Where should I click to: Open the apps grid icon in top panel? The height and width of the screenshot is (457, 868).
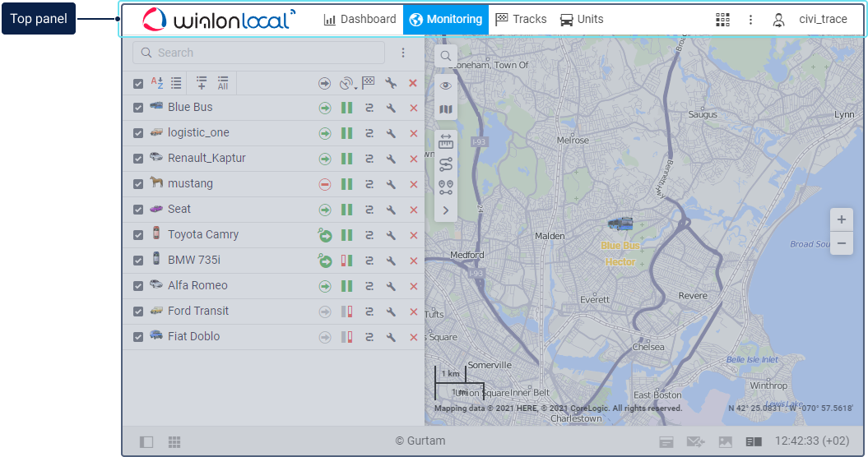pos(722,20)
